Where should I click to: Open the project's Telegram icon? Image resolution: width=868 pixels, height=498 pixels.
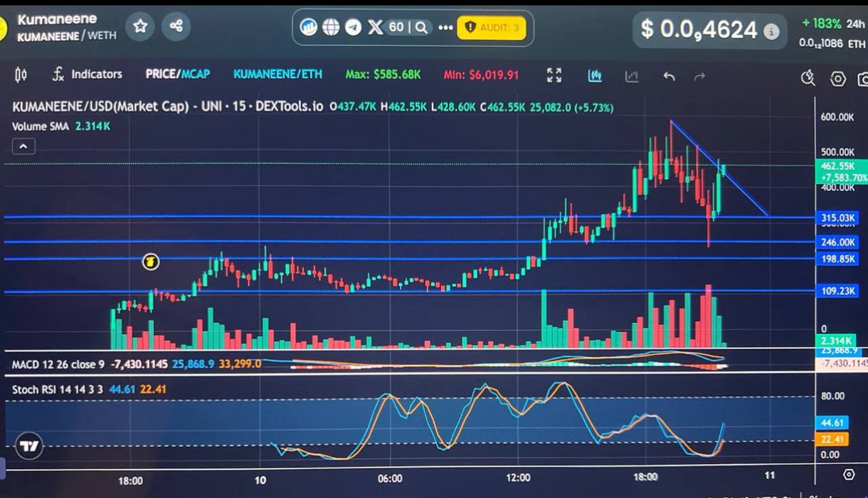pyautogui.click(x=352, y=27)
